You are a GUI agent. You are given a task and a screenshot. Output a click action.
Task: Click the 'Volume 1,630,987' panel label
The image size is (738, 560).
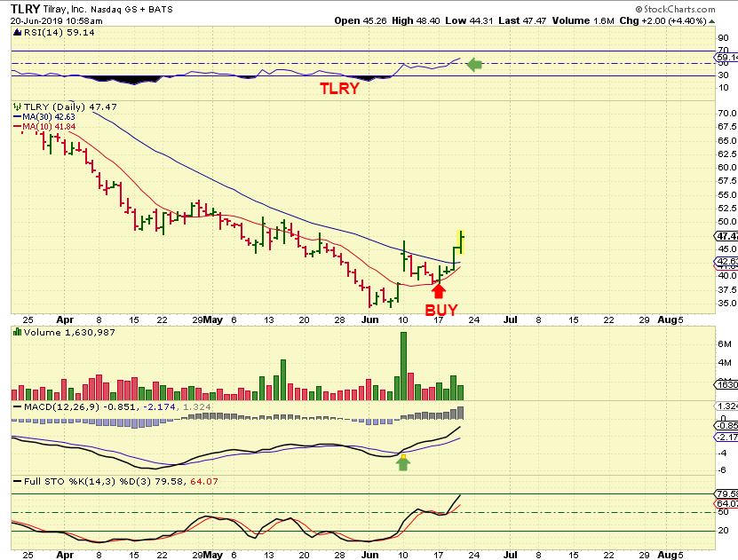point(69,333)
